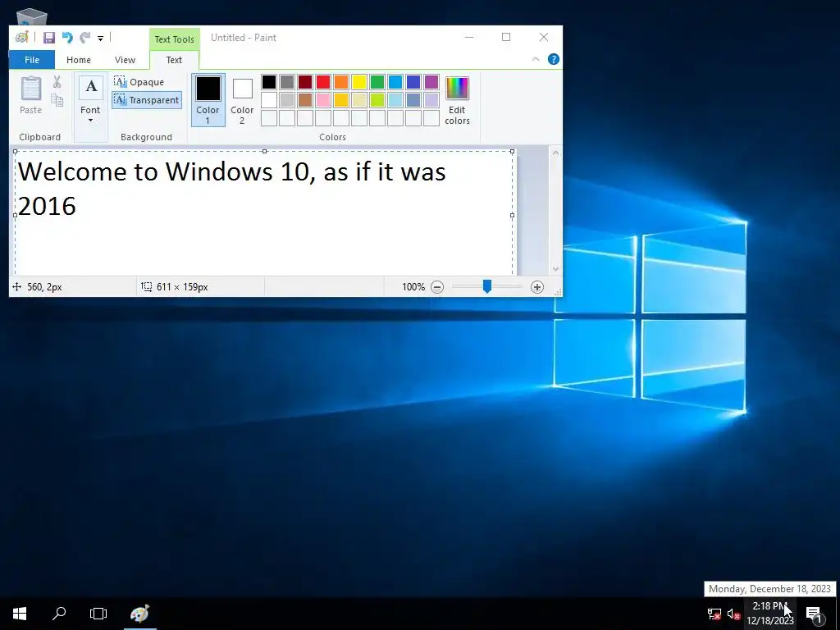
Task: Click the canvas scrollbar down arrow
Action: coord(555,268)
